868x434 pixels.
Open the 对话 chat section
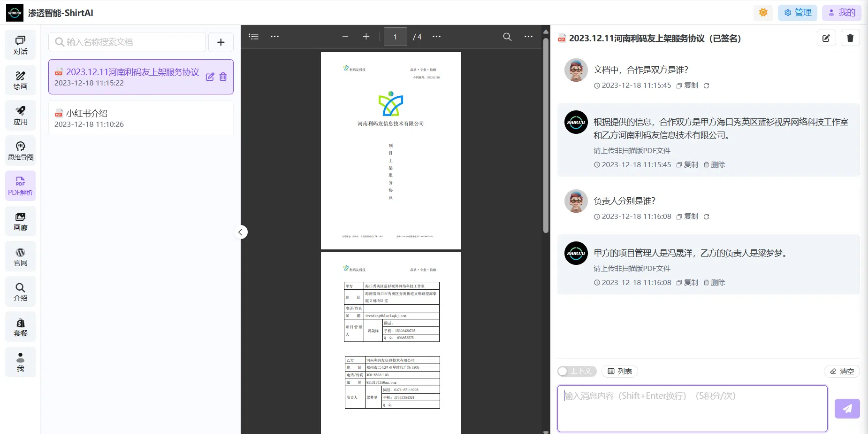coord(20,45)
